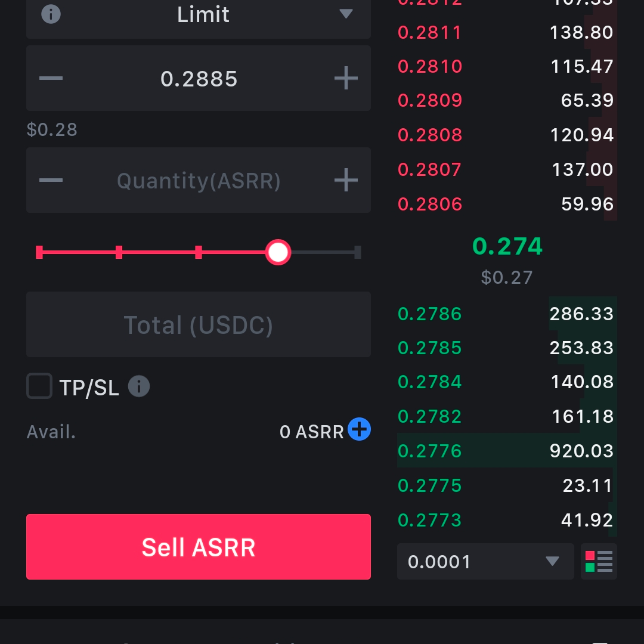Click the white slider handle

pyautogui.click(x=278, y=252)
